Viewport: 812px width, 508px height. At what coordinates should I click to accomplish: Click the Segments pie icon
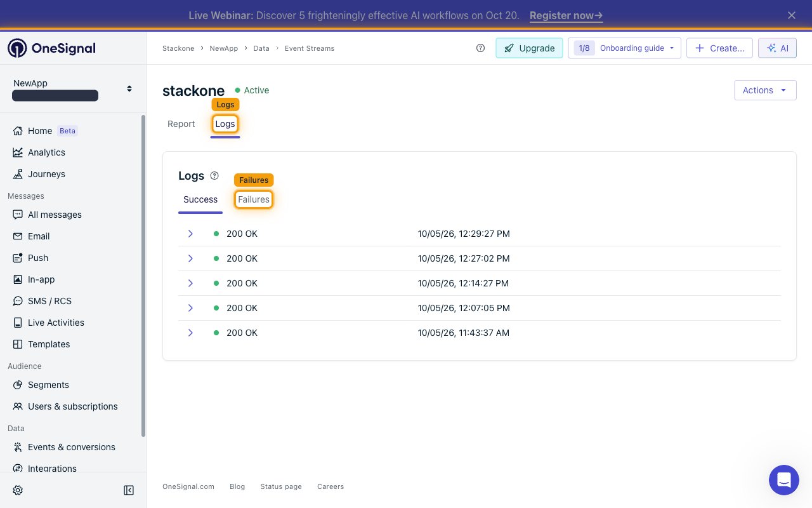(18, 385)
